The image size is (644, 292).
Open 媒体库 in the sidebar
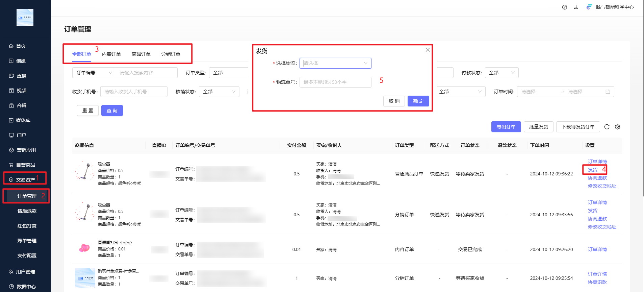click(23, 120)
